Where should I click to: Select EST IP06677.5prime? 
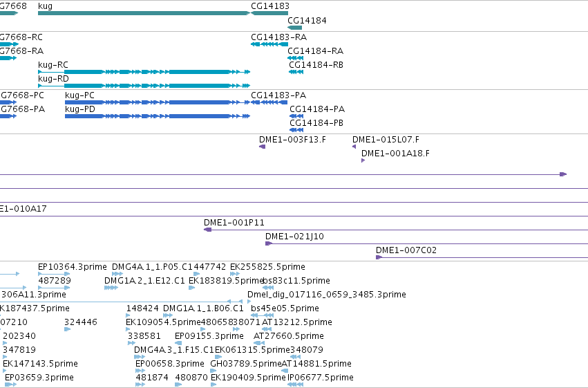295,385
